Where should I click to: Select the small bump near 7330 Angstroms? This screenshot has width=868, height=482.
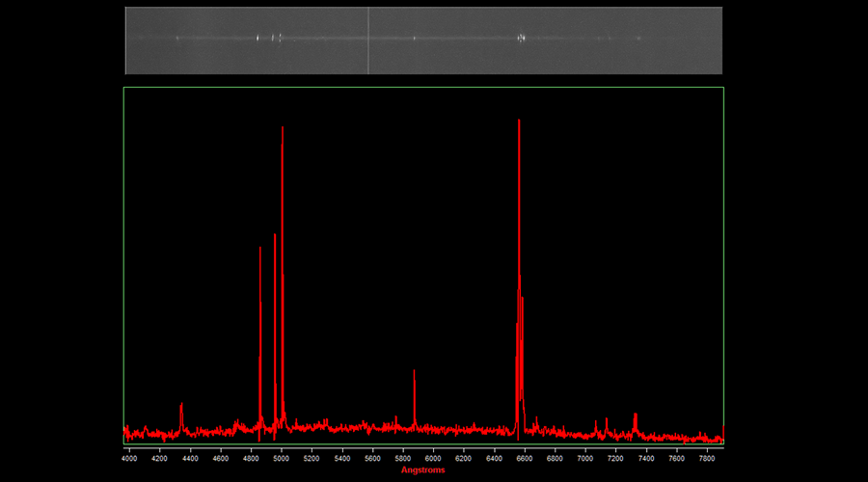[x=635, y=415]
